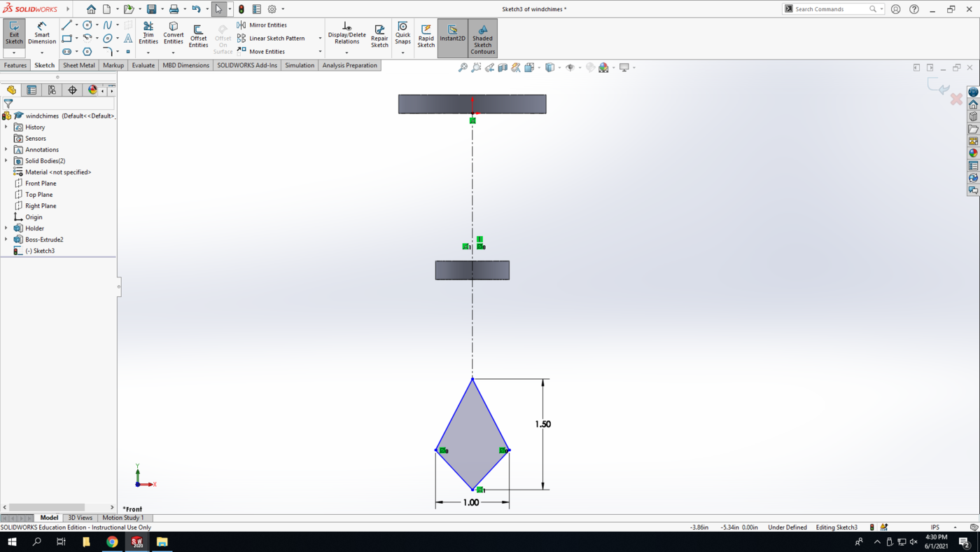980x552 pixels.
Task: Open the Move Entities dropdown arrow
Action: pyautogui.click(x=320, y=52)
